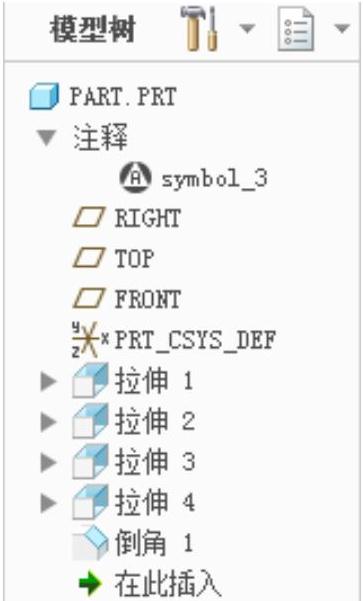Screen dimensions: 363x601
Task: Select the symbol_3 annotation icon
Action: coord(134,179)
